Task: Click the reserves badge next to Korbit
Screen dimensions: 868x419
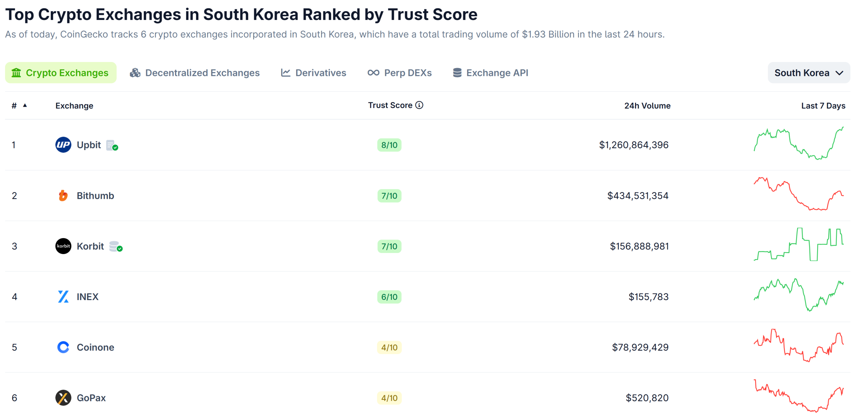Action: tap(115, 247)
